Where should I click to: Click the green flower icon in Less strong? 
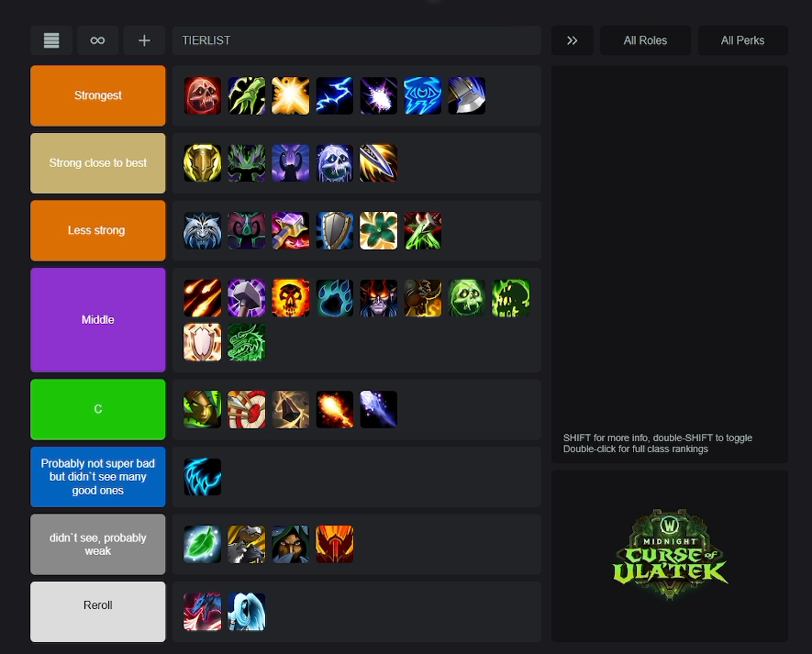point(379,230)
